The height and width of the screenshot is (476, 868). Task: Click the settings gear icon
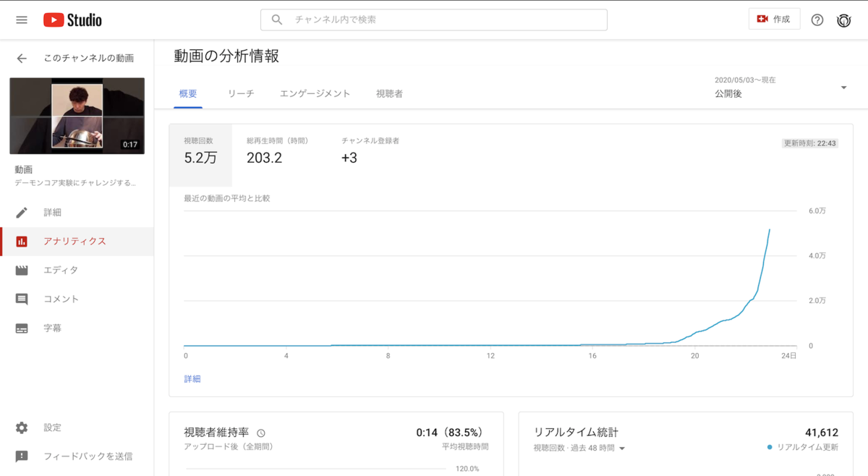pos(22,428)
